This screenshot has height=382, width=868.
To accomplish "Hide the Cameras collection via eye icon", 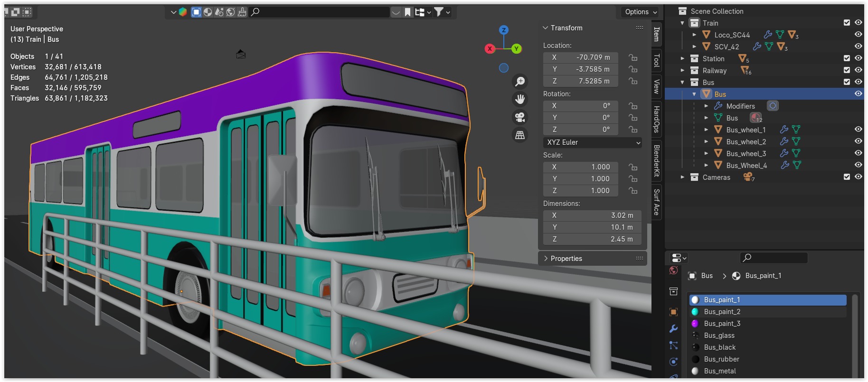I will 858,177.
